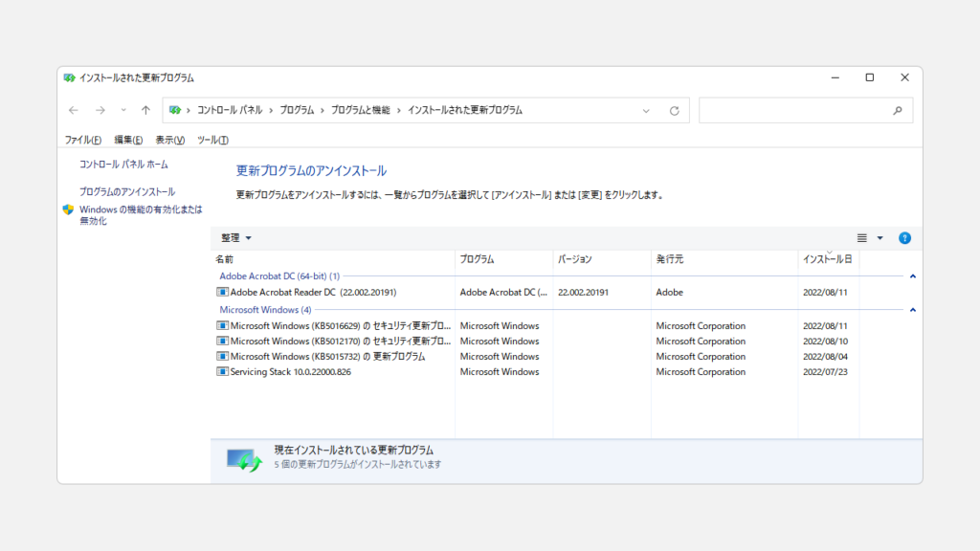Screen dimensions: 980x551
Task: Open the ツール(T) menu
Action: [x=212, y=140]
